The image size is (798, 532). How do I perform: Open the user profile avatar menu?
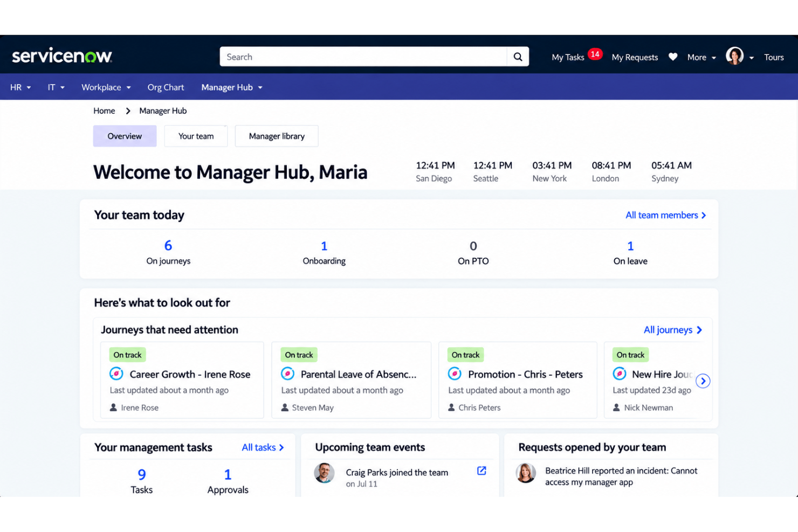tap(734, 56)
